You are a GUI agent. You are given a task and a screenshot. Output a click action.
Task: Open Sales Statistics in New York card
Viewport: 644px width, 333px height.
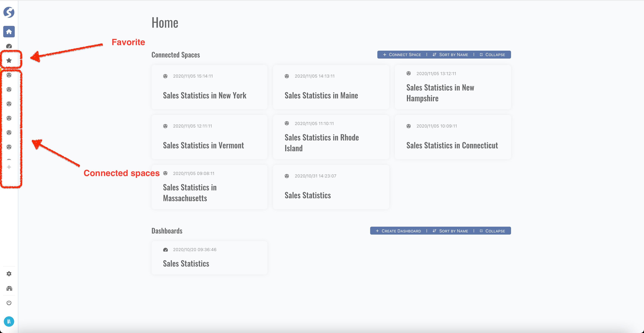pyautogui.click(x=210, y=87)
